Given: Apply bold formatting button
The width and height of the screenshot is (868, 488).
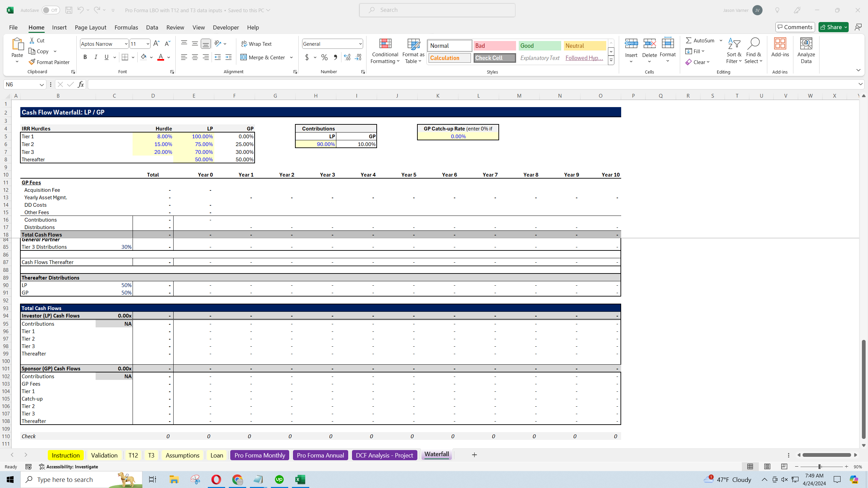Looking at the screenshot, I should click(85, 57).
